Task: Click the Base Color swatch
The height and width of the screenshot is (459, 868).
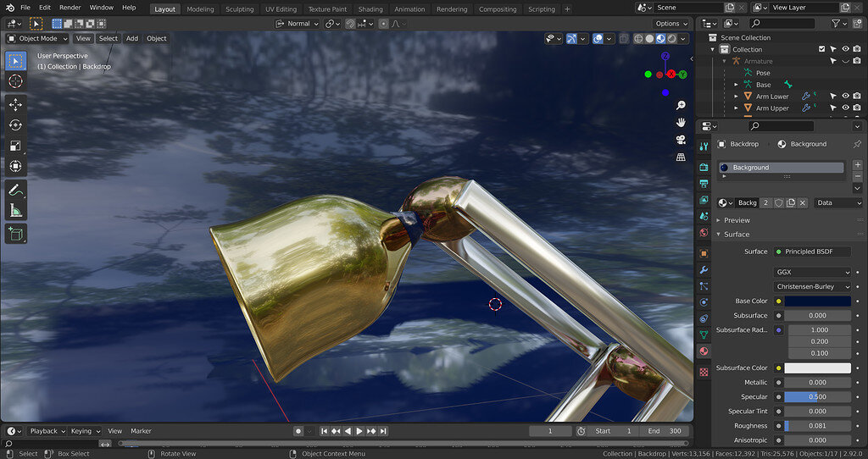Action: coord(817,301)
